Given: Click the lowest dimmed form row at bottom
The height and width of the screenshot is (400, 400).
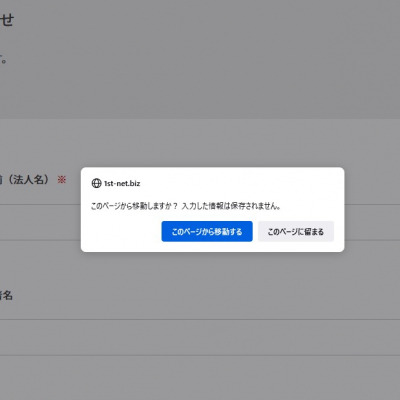Looking at the screenshot, I should (x=200, y=378).
